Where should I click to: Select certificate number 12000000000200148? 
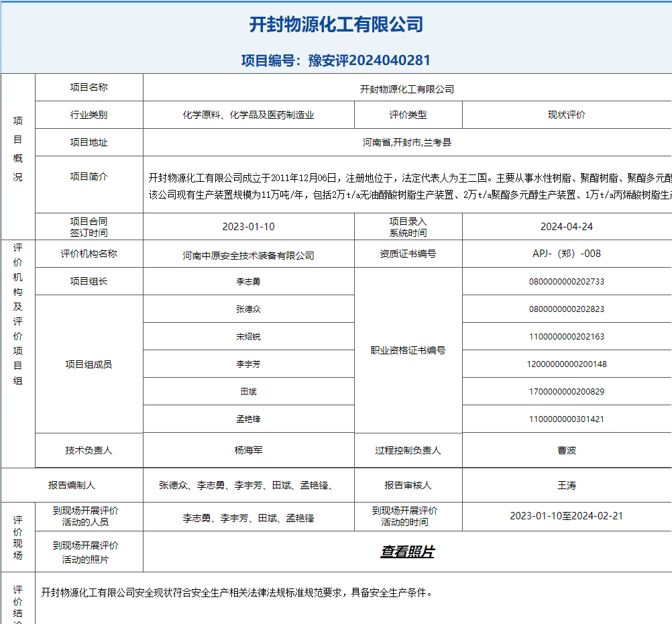[x=567, y=364]
